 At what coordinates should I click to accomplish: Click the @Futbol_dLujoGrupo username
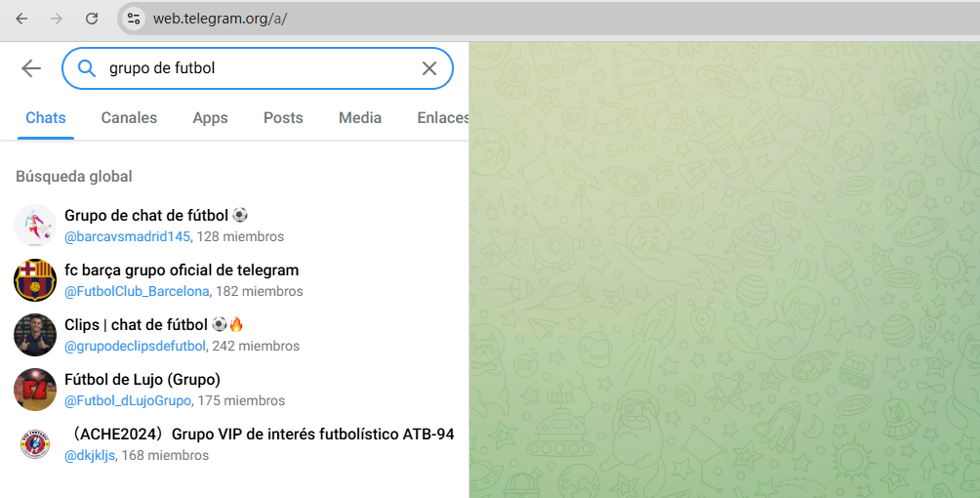tap(128, 400)
